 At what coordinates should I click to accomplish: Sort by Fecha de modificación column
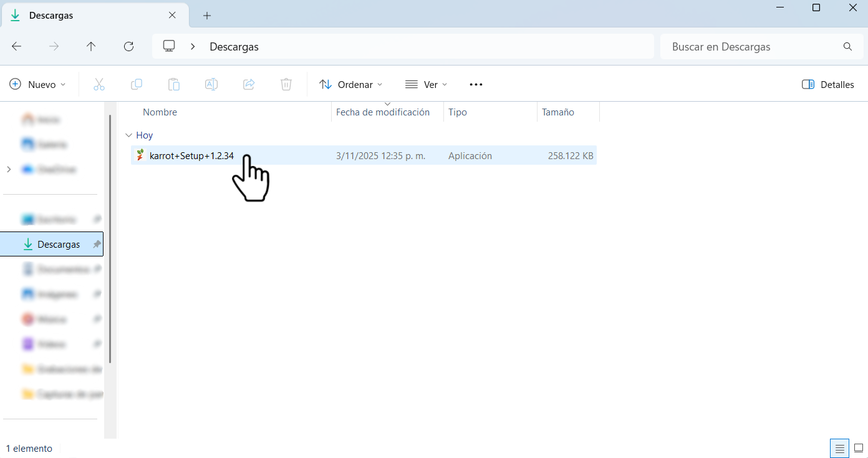[383, 112]
